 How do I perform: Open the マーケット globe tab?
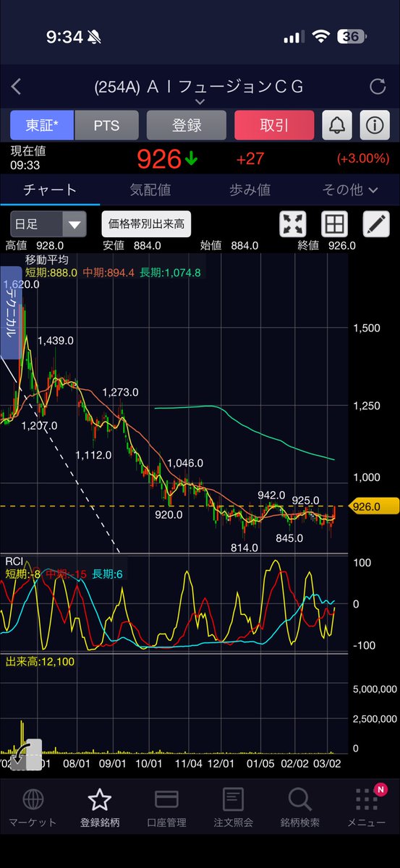(x=32, y=808)
